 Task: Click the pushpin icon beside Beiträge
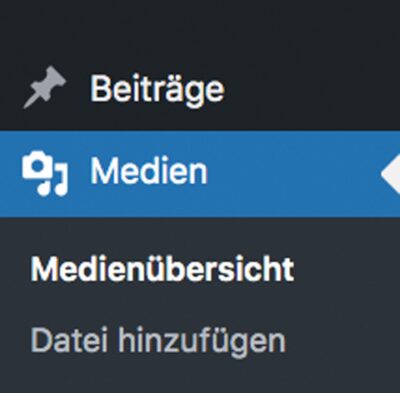point(45,87)
